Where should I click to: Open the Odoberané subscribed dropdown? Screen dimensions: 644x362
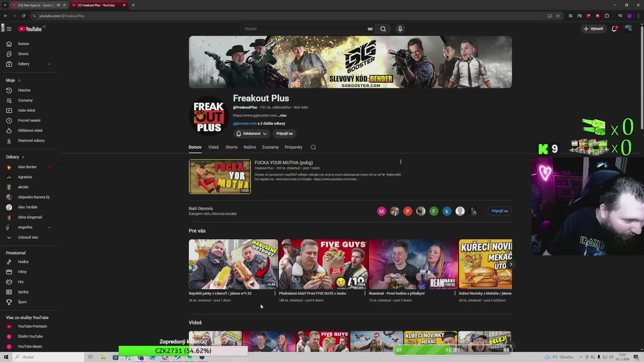[x=252, y=133]
